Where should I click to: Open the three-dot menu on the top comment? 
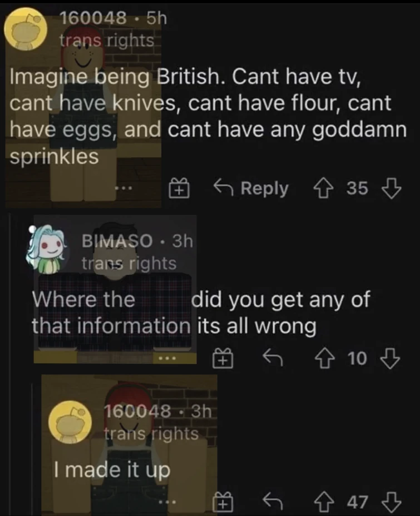(123, 188)
